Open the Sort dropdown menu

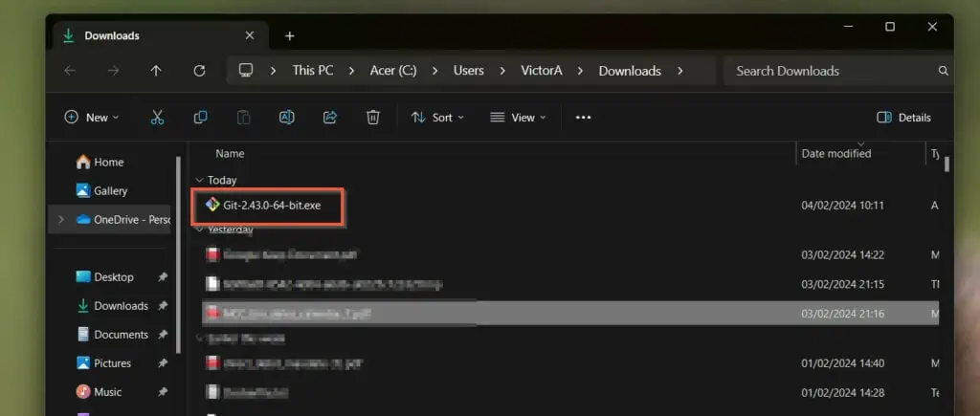pyautogui.click(x=437, y=118)
